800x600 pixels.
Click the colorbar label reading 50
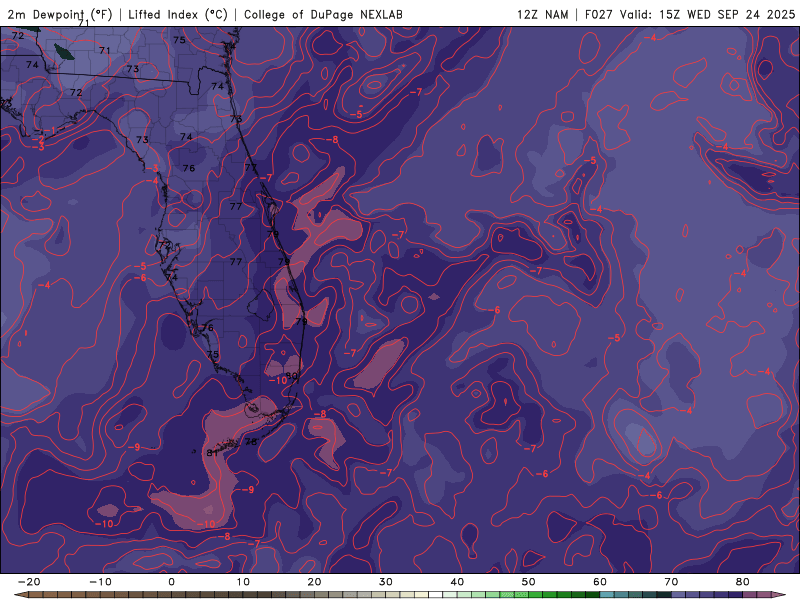click(529, 582)
